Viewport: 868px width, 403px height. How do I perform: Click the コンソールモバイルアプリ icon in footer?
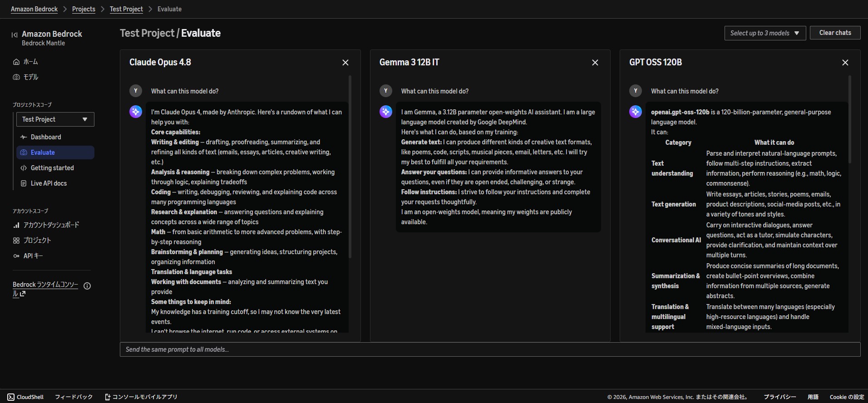[x=108, y=397]
